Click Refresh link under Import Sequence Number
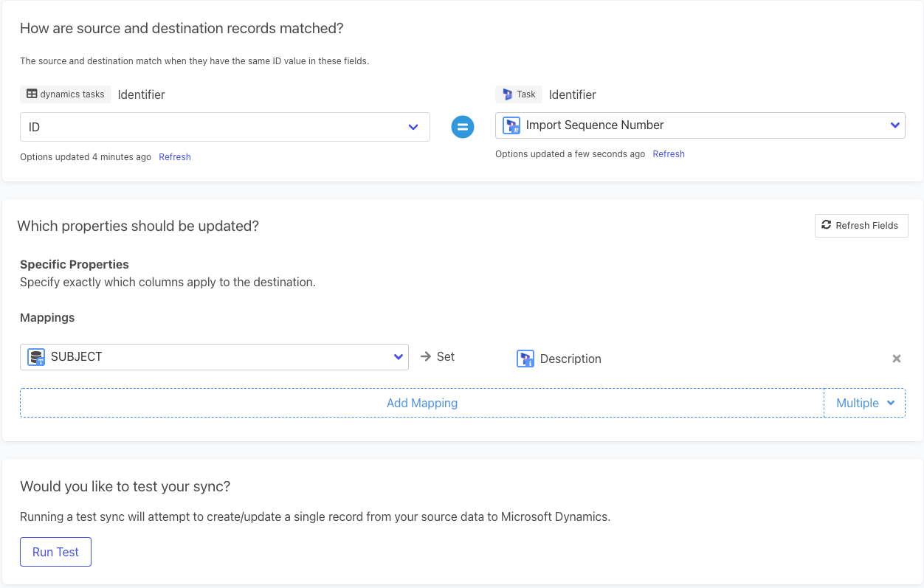 [669, 154]
